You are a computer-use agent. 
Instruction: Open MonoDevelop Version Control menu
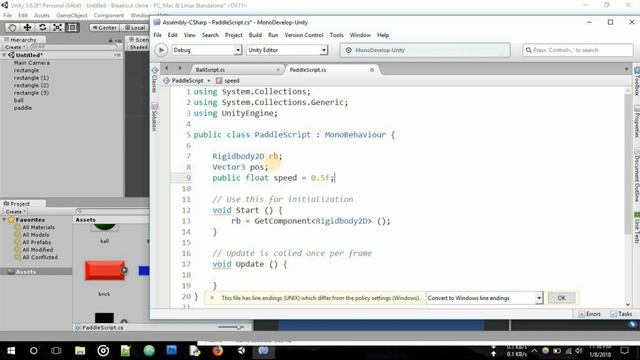[x=304, y=35]
